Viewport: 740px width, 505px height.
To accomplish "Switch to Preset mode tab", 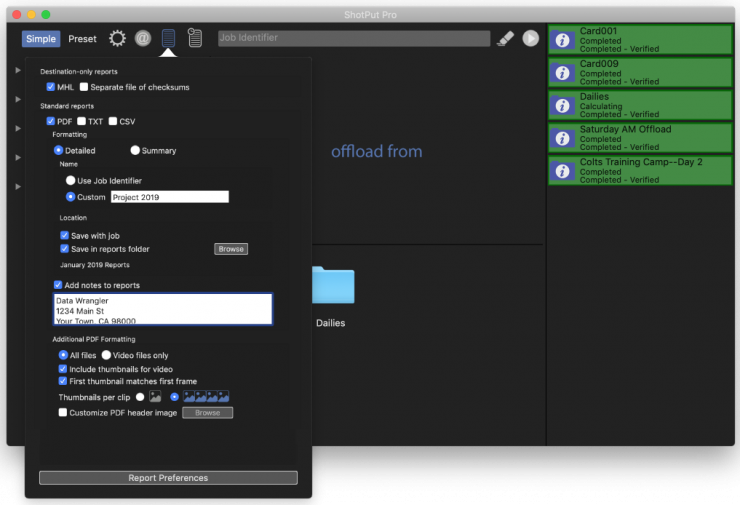I will [82, 39].
